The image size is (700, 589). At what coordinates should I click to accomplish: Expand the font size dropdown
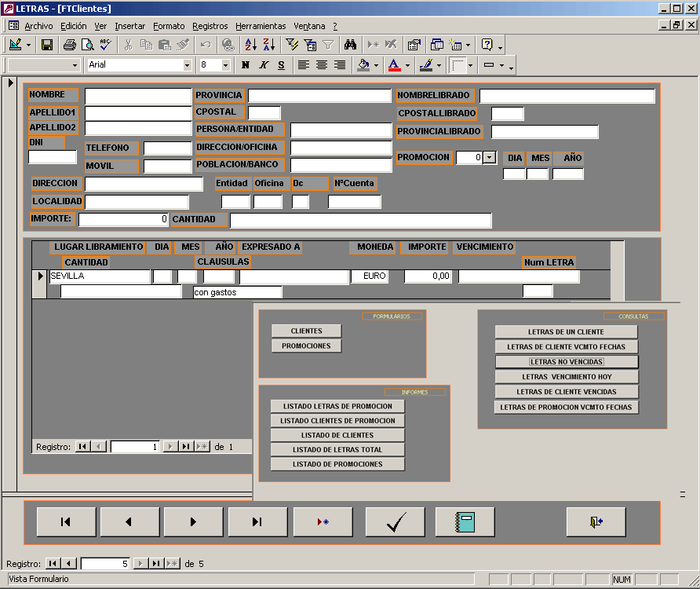click(x=226, y=65)
